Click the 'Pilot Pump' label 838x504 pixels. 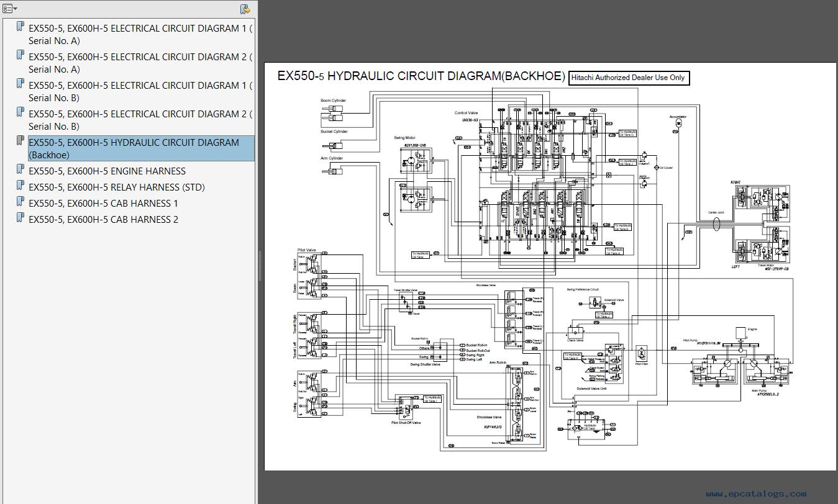(690, 341)
